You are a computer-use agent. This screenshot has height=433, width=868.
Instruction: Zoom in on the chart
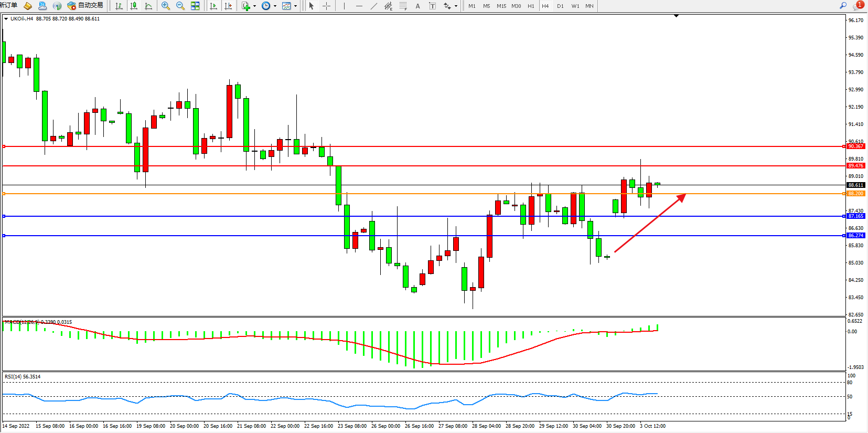pyautogui.click(x=166, y=6)
